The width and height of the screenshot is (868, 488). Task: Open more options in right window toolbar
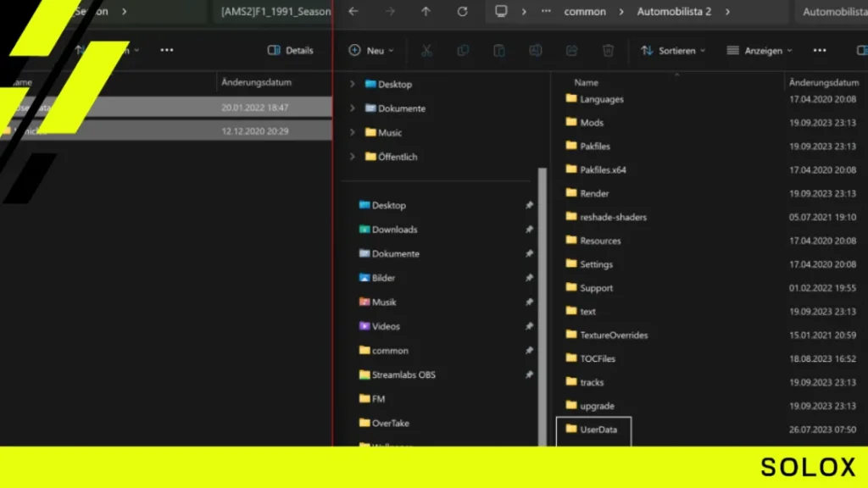(820, 50)
